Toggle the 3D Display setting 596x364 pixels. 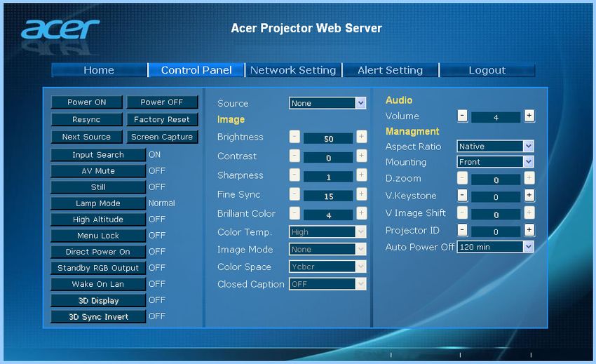(x=98, y=300)
